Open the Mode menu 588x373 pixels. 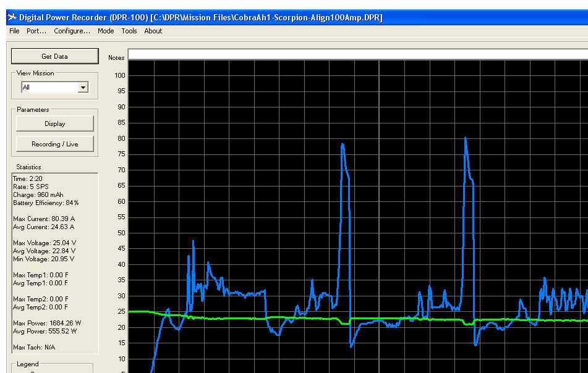coord(106,31)
